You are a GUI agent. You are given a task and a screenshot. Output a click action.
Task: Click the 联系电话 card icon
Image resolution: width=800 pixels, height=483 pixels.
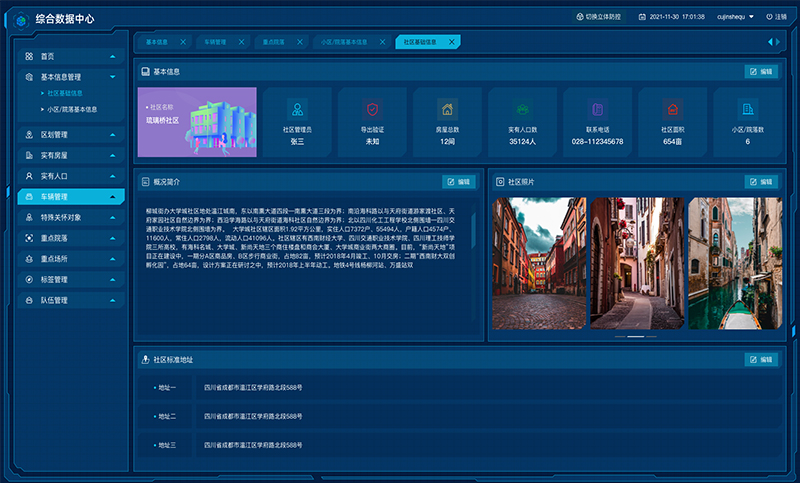(x=597, y=109)
